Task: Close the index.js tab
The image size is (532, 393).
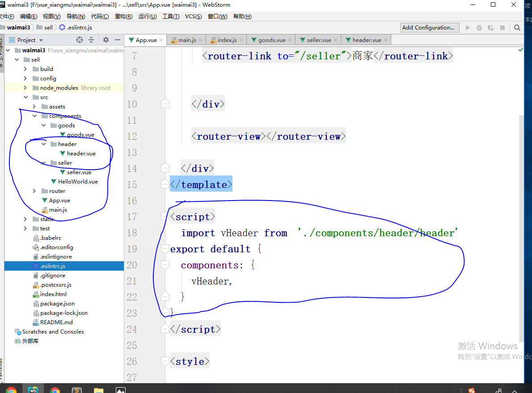Action: (241, 40)
